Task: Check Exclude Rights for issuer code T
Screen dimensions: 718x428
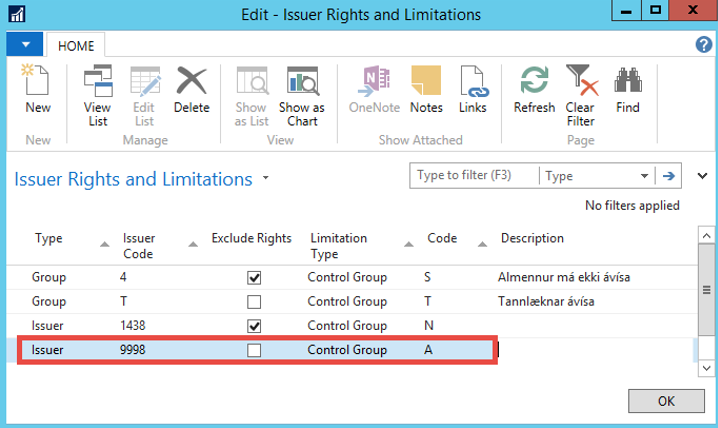Action: (x=254, y=301)
